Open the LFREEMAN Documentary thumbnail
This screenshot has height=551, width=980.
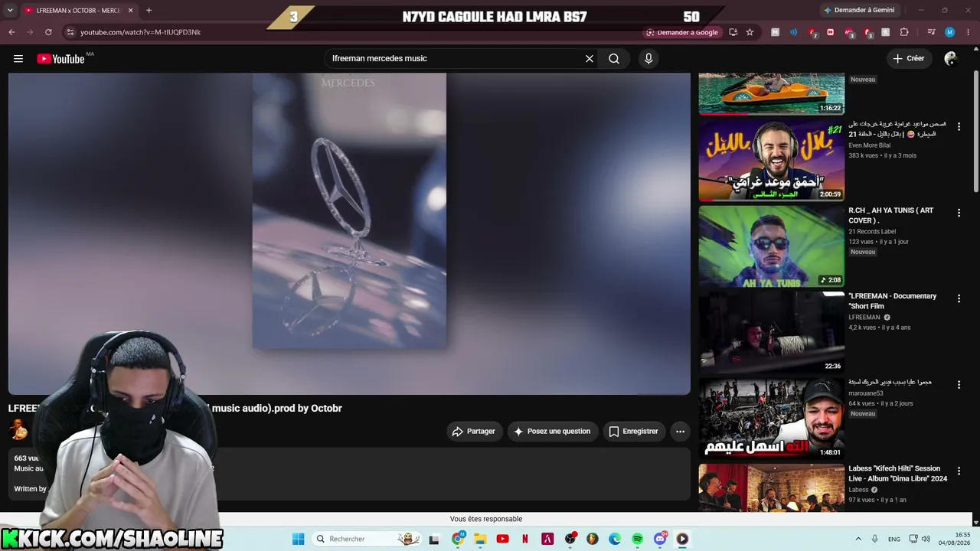pyautogui.click(x=772, y=332)
